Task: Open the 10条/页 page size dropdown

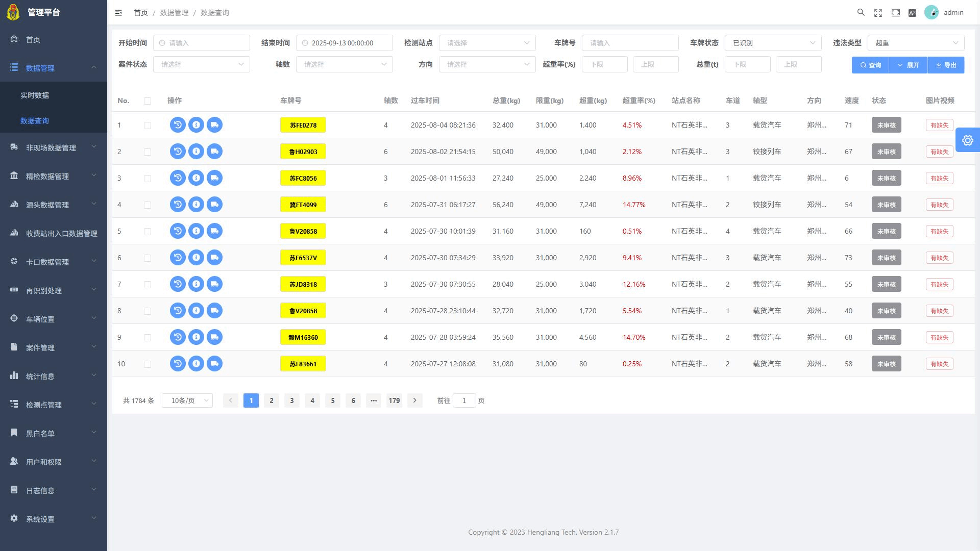Action: (x=187, y=400)
